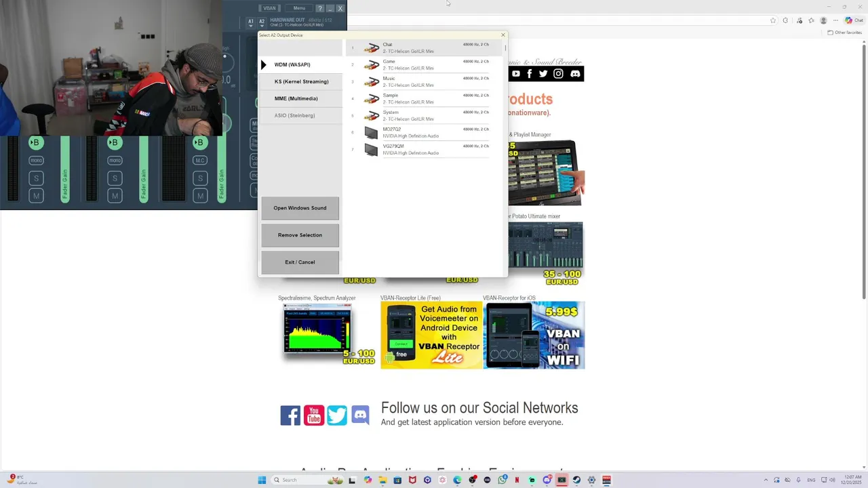This screenshot has width=868, height=488.
Task: Close the Select A2 Output Device dialog
Action: (502, 35)
